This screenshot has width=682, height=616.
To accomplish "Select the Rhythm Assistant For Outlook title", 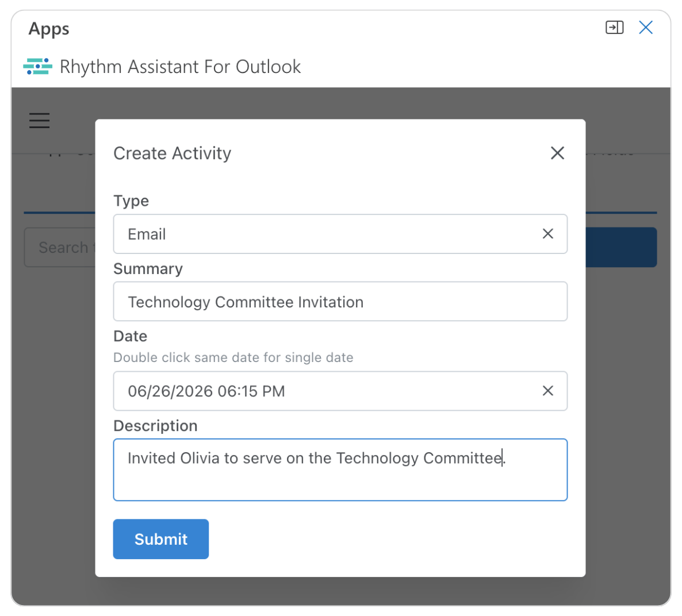I will [x=180, y=67].
